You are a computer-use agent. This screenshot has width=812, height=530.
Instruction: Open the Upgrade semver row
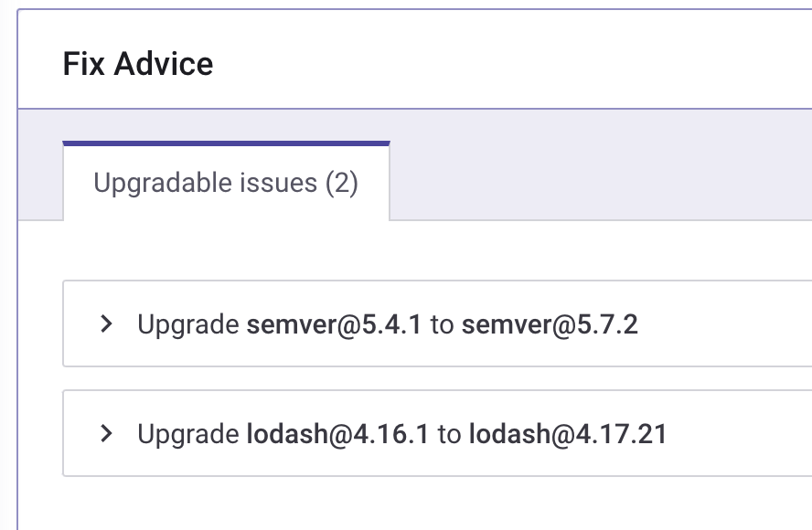point(713,324)
